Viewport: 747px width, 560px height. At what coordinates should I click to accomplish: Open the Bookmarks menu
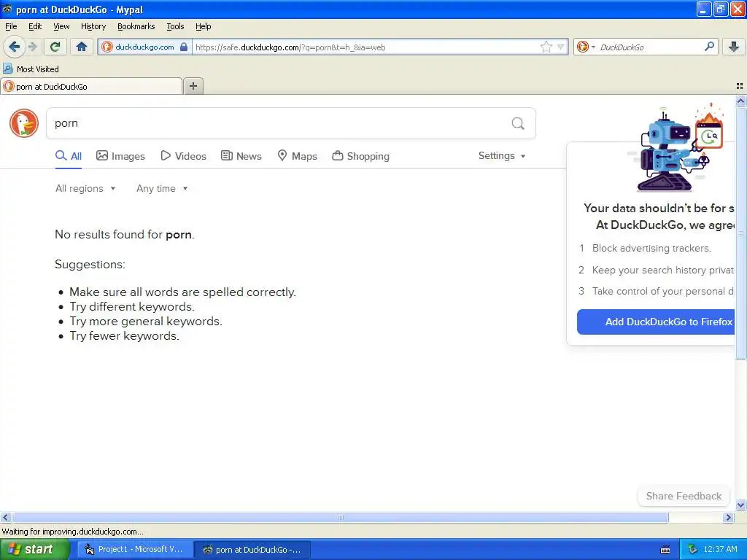coord(136,26)
